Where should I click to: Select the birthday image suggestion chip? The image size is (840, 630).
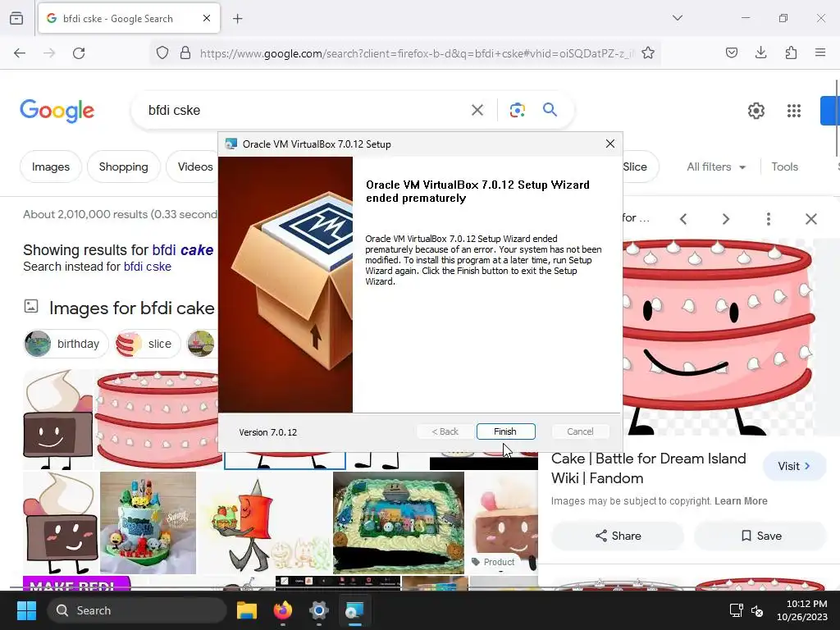(66, 344)
